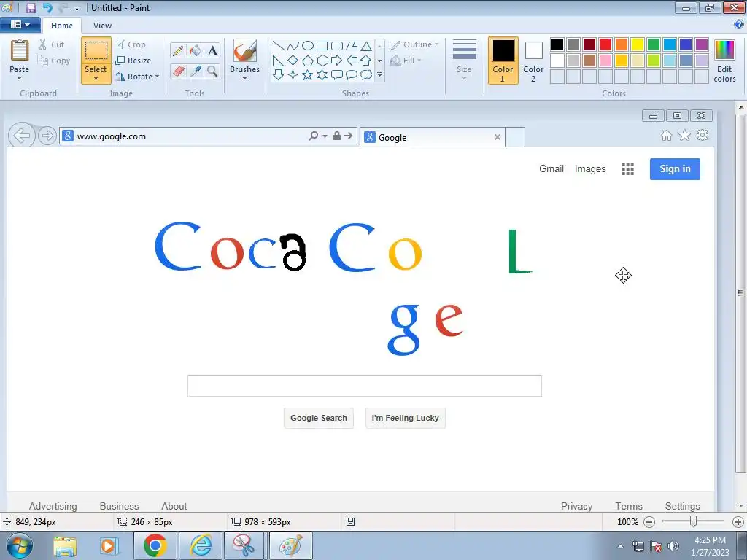Expand the Paste dropdown arrow
Screen dimensions: 747x560
pyautogui.click(x=20, y=79)
